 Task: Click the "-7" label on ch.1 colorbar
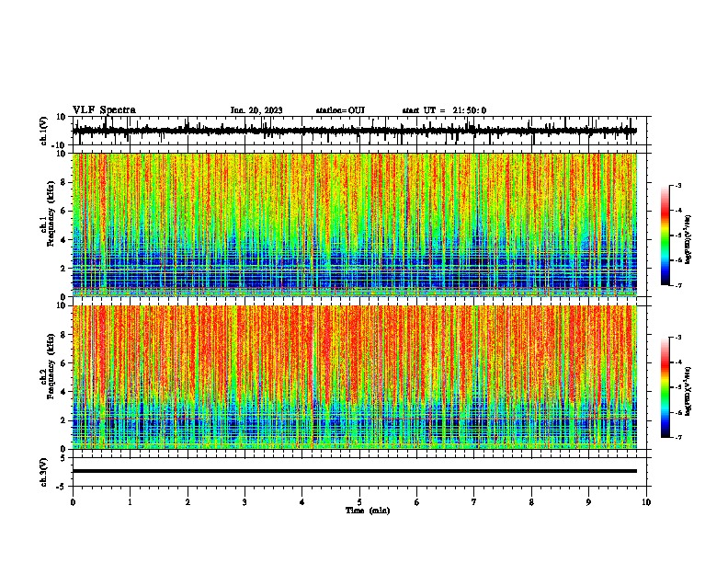[x=677, y=285]
